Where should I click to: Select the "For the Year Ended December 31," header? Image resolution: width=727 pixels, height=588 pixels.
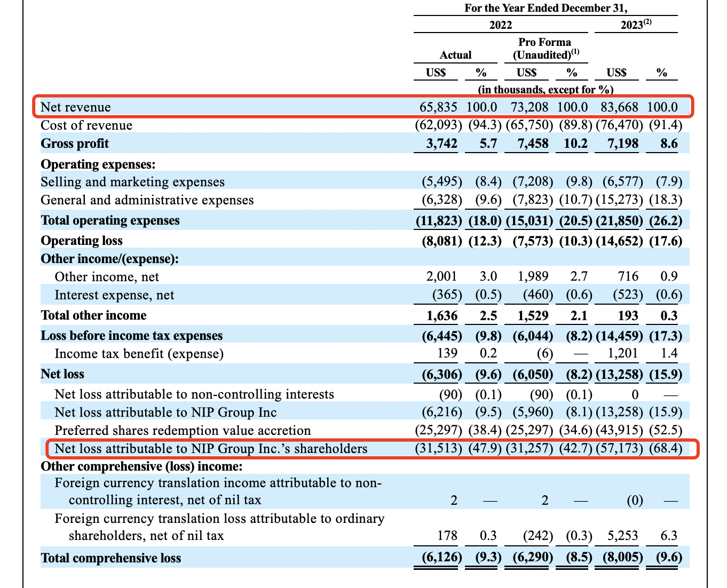point(546,8)
